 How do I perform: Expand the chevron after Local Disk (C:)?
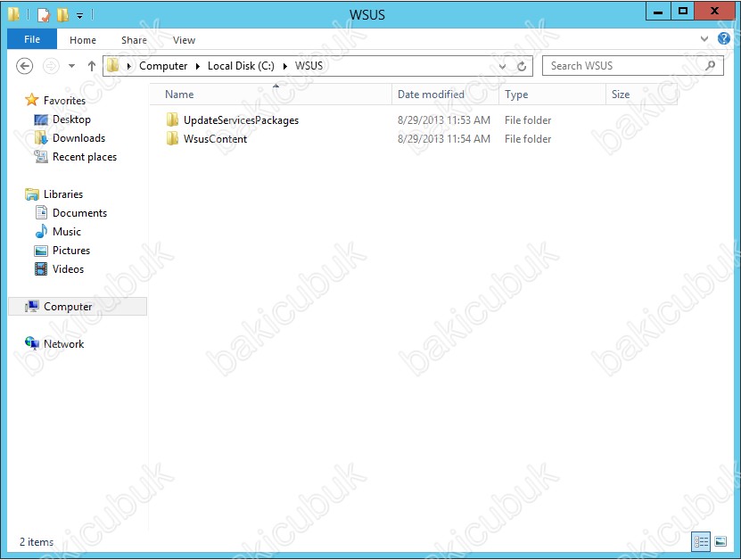coord(285,66)
